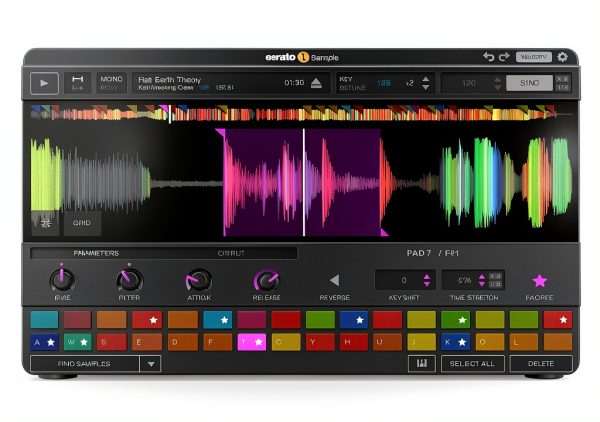This screenshot has width=600, height=422.
Task: Click the KEY up arrow
Action: pos(426,79)
